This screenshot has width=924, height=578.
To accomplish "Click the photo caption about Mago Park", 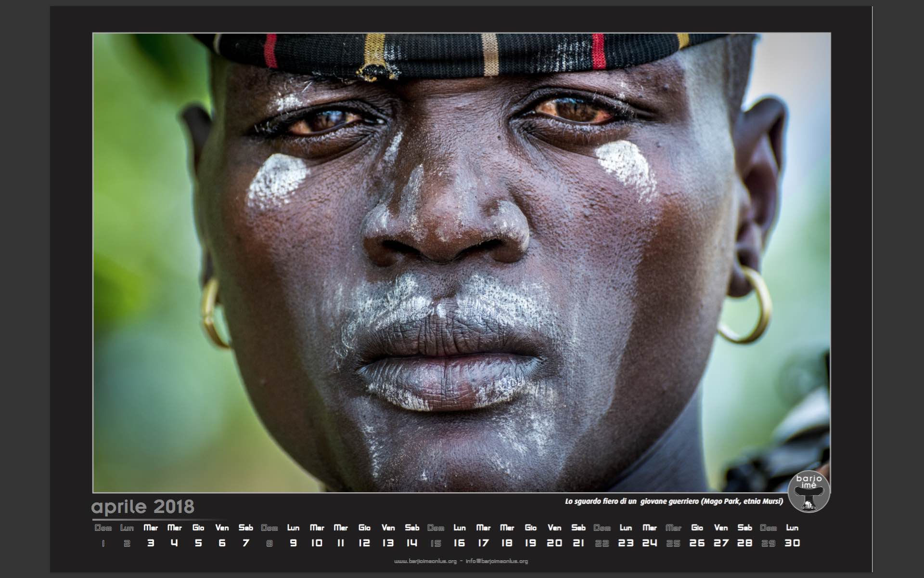I will coord(674,501).
